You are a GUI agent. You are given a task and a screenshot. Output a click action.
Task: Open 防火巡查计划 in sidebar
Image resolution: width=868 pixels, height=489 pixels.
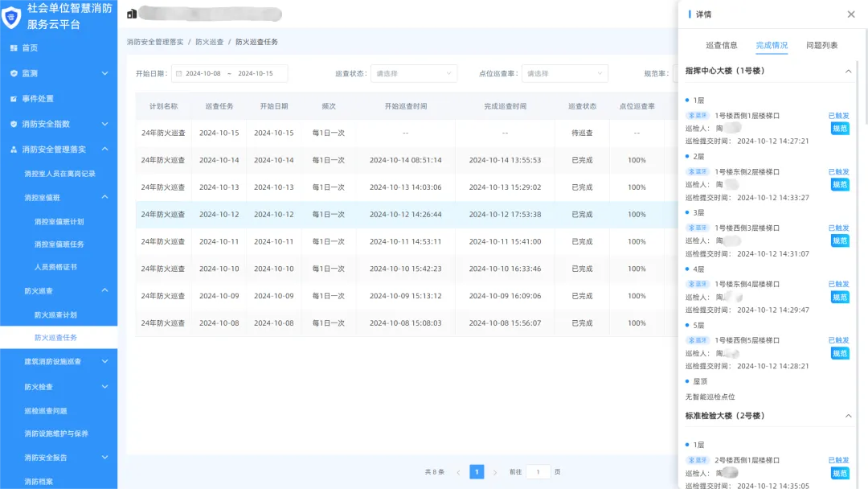(55, 315)
